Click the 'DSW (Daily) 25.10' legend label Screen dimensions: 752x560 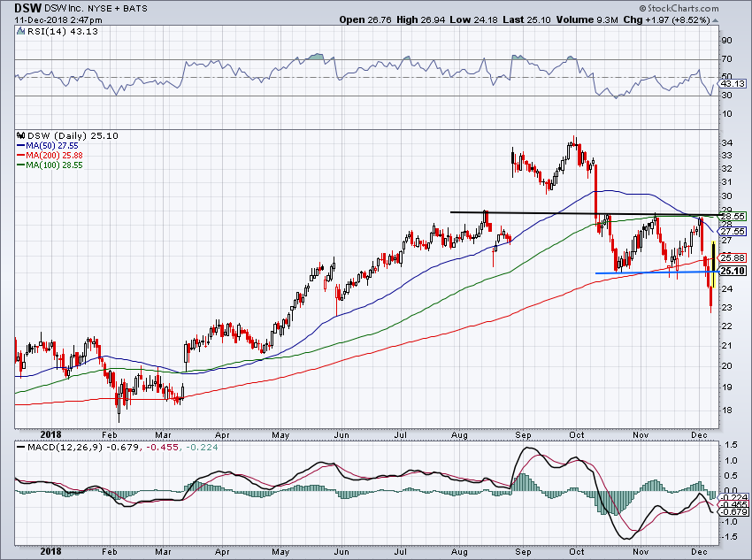point(73,135)
